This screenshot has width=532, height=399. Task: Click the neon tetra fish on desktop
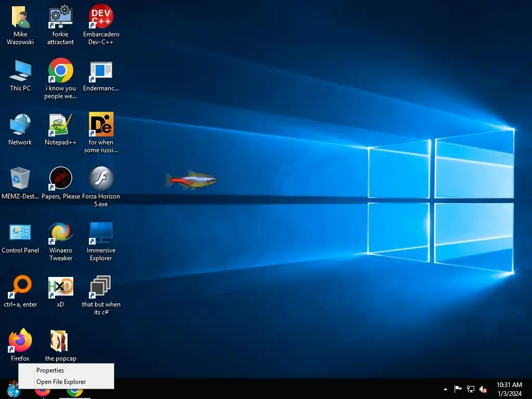[191, 180]
